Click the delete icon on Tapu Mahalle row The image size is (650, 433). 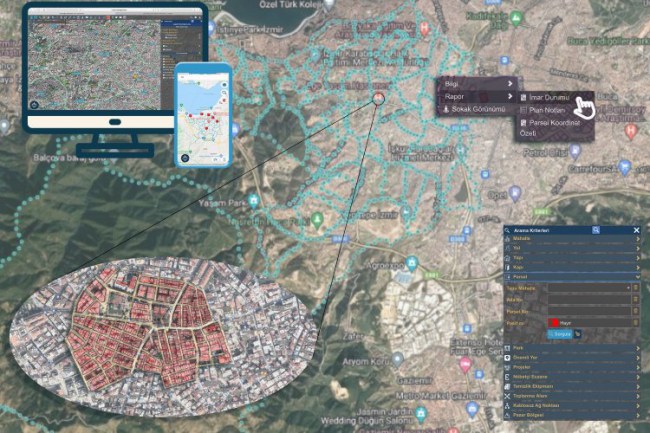click(637, 287)
